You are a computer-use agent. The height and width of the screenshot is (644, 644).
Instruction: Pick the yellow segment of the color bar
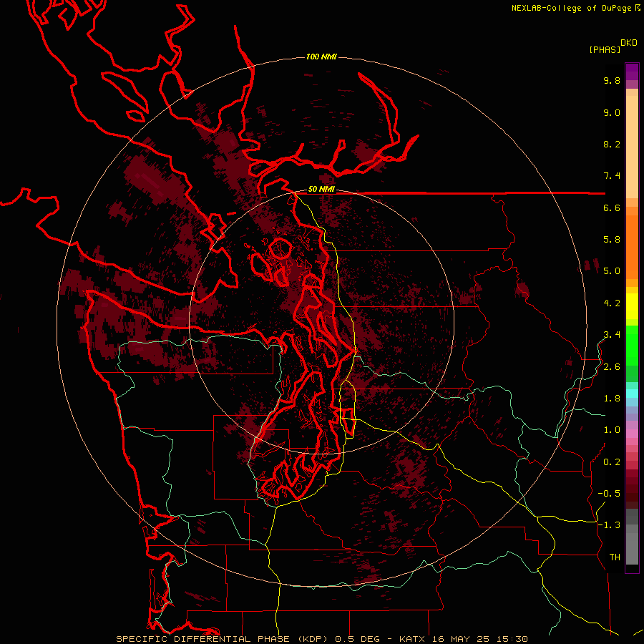632,306
